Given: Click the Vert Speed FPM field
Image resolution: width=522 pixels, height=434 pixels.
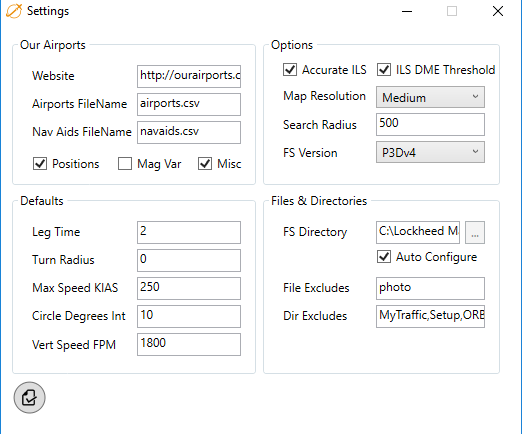Looking at the screenshot, I should point(189,344).
